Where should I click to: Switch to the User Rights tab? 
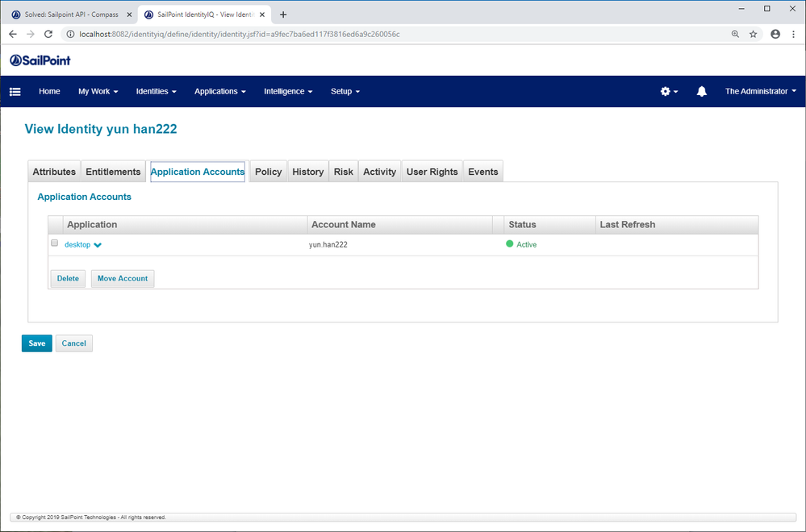click(432, 172)
